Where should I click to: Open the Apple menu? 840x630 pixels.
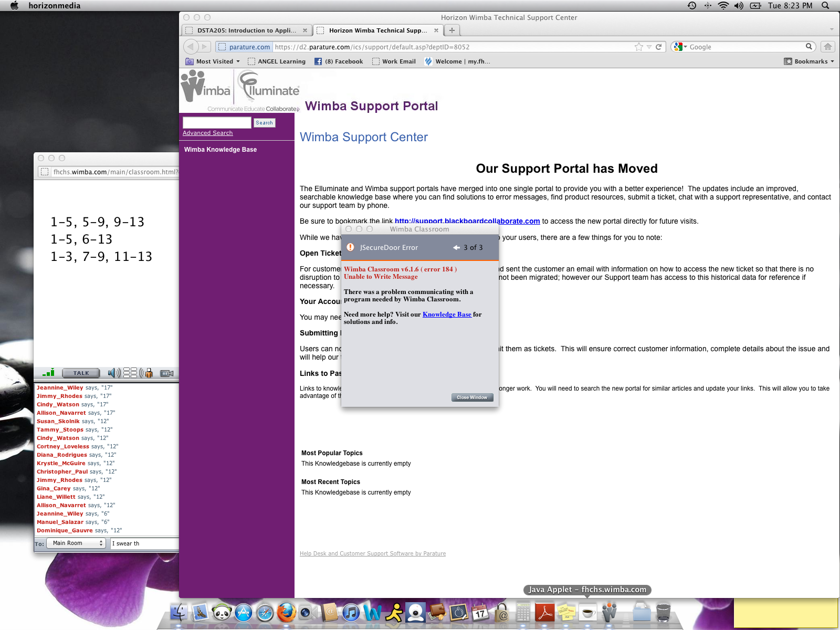point(14,6)
